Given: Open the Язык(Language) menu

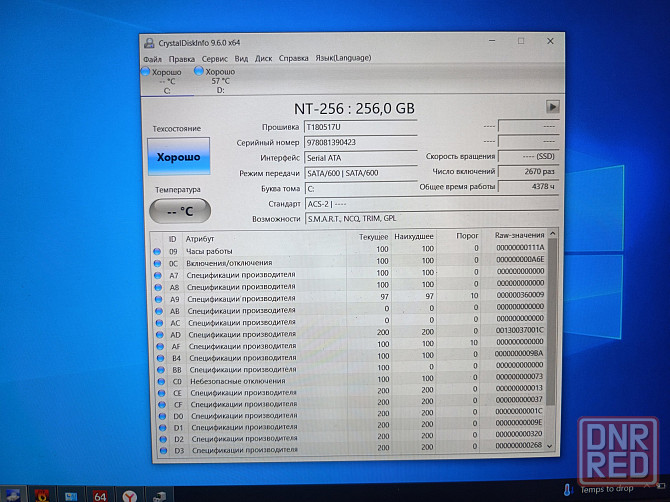Looking at the screenshot, I should (x=343, y=58).
